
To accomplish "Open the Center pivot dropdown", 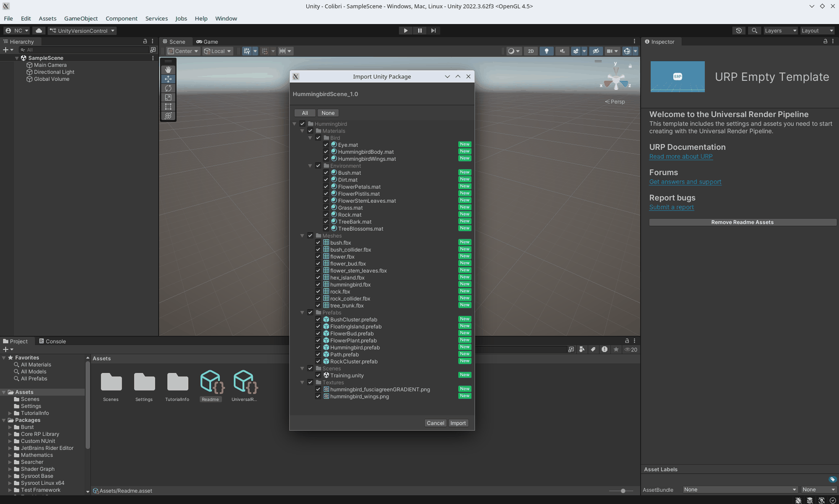I will point(183,51).
